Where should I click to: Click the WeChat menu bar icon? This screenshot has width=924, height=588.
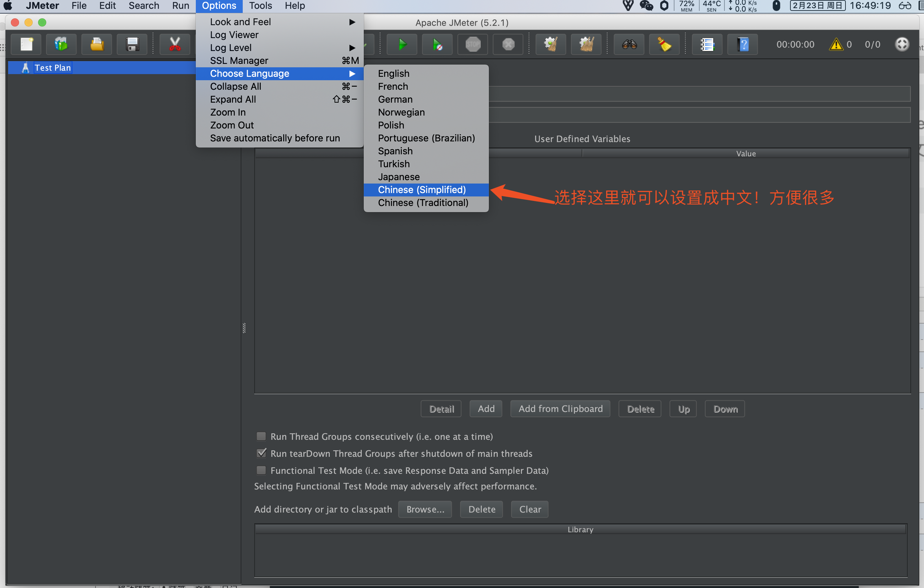click(x=647, y=6)
